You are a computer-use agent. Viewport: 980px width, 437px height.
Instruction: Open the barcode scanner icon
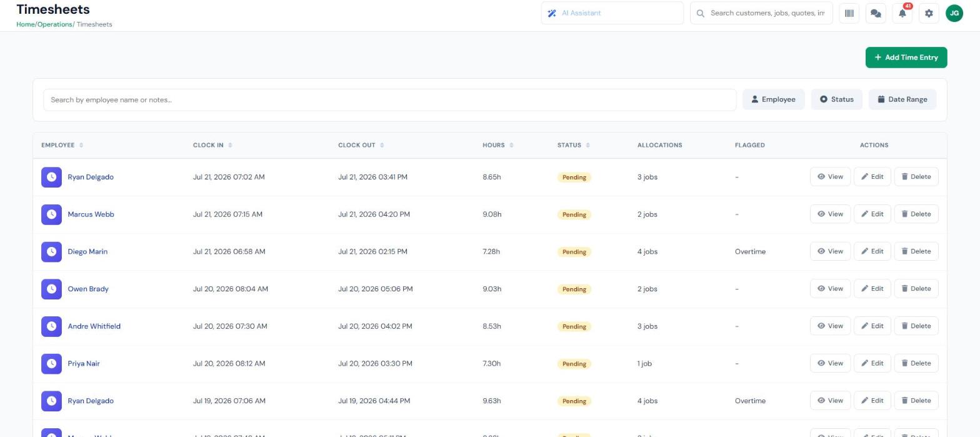(x=849, y=13)
